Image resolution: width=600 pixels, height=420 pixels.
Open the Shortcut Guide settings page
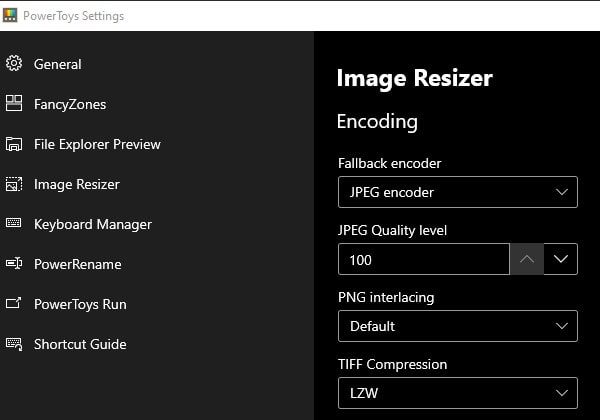coord(80,344)
